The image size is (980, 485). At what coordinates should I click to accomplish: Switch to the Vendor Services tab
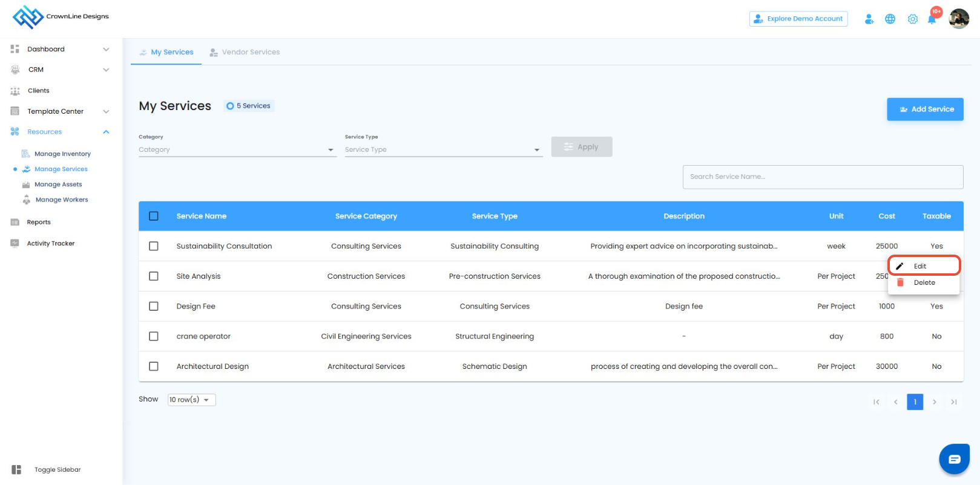pos(245,53)
